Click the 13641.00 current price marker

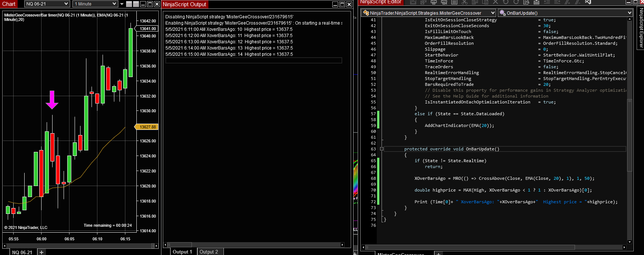[x=147, y=29]
